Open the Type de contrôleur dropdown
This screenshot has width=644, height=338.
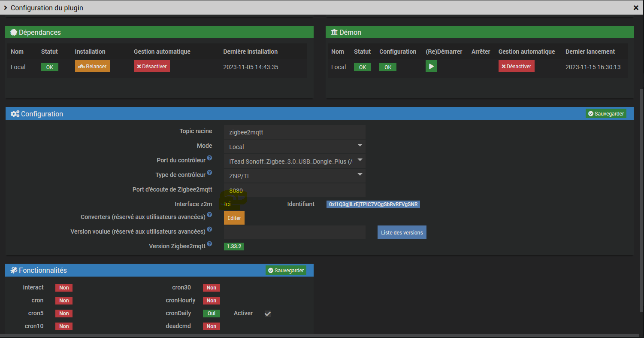coord(294,176)
